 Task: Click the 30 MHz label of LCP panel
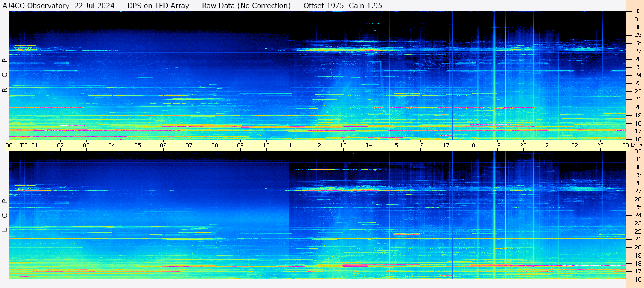coord(637,167)
